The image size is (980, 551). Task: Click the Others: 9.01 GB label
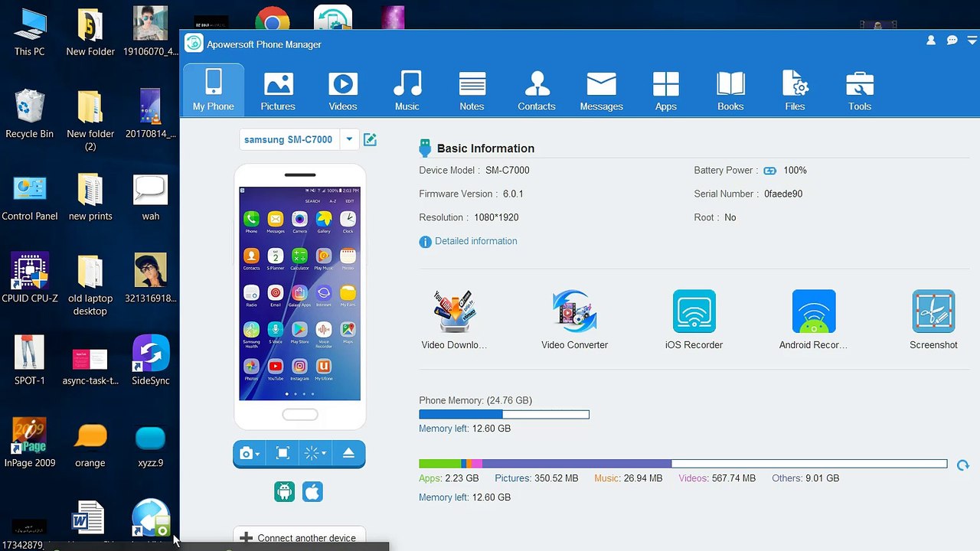805,478
